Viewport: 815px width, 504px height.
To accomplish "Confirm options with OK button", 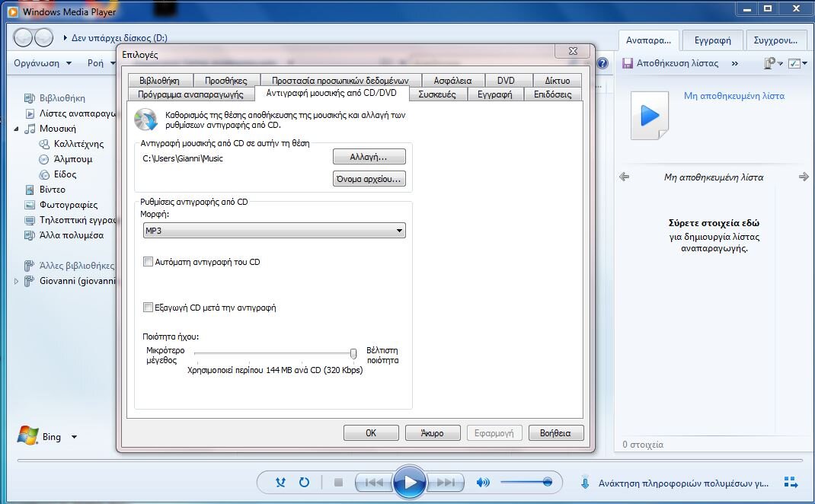I will tap(371, 433).
